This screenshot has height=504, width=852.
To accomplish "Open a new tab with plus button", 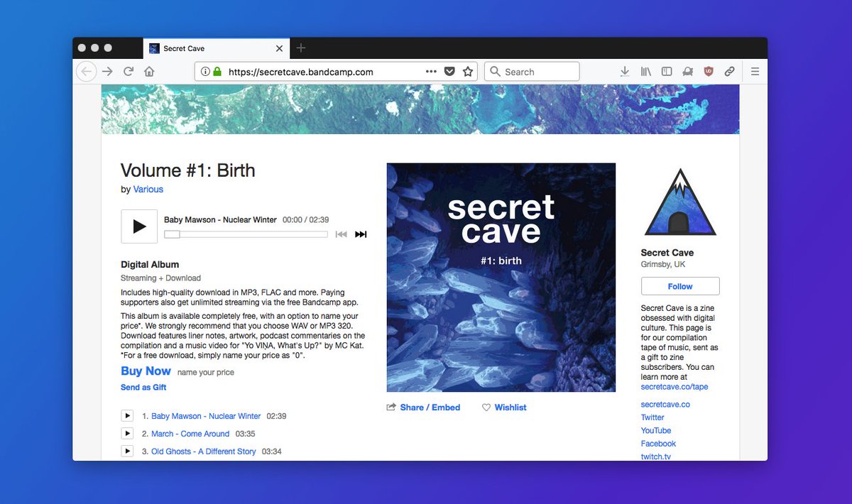I will click(x=301, y=48).
